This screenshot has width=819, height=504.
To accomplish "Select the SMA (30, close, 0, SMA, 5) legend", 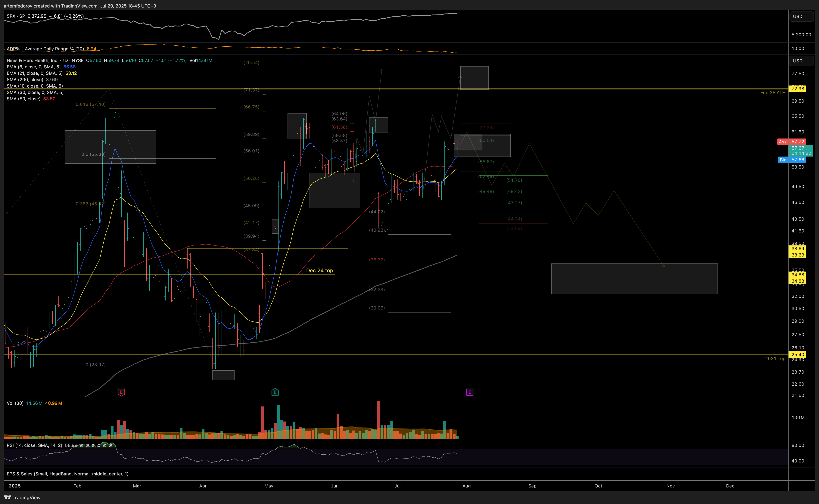I will tap(35, 92).
